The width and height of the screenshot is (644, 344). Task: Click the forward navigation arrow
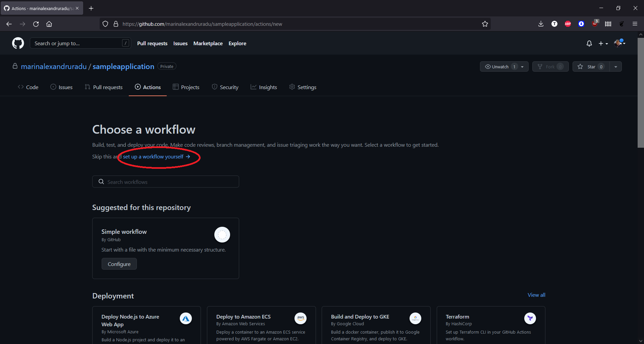pos(22,24)
